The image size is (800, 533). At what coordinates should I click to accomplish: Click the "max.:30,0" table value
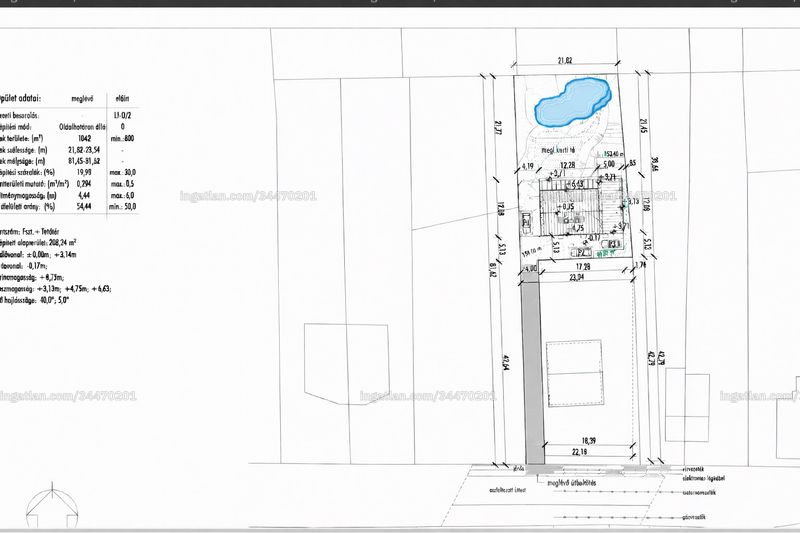click(x=123, y=172)
